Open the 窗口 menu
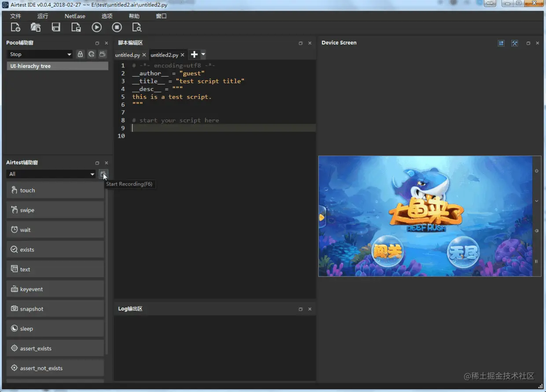Screen dimensions: 546x392 point(161,16)
